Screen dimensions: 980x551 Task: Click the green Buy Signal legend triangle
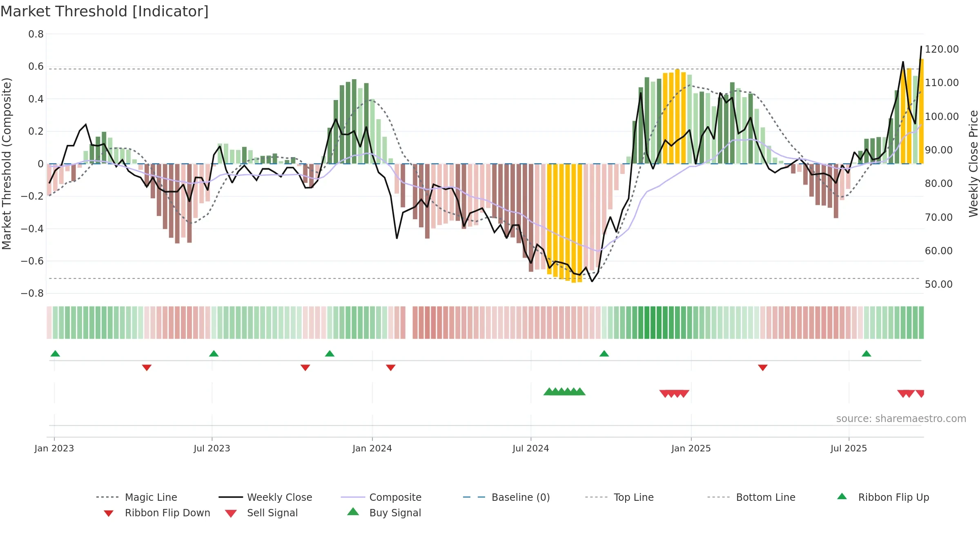pyautogui.click(x=353, y=511)
